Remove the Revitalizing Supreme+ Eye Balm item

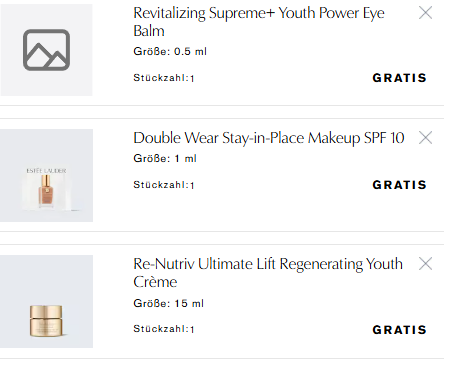tap(425, 13)
